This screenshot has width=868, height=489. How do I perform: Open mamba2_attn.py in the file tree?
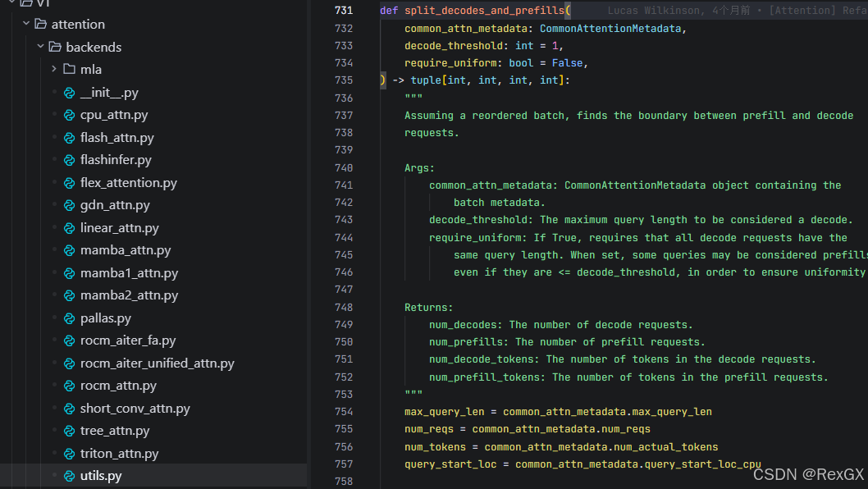point(129,295)
